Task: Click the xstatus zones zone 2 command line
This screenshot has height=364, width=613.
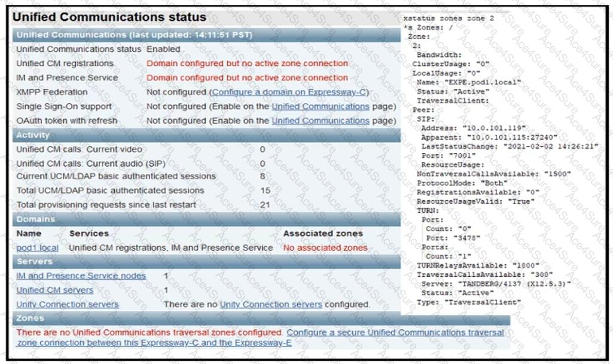Action: [x=449, y=19]
